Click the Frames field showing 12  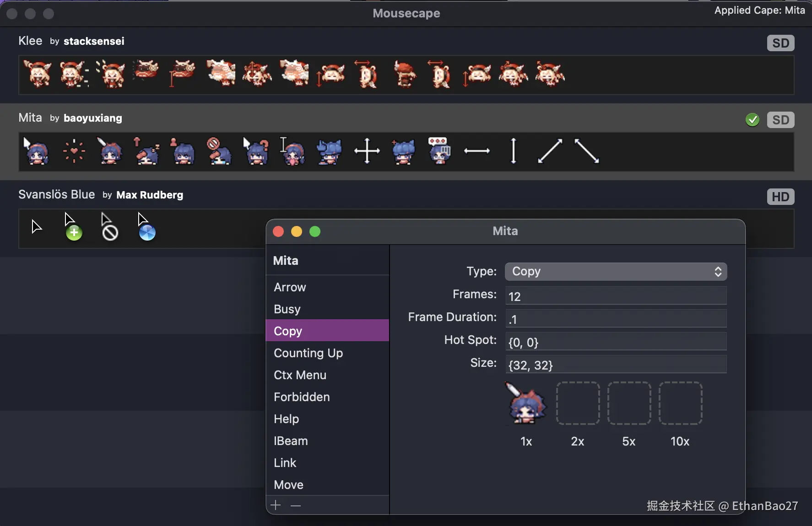(616, 296)
